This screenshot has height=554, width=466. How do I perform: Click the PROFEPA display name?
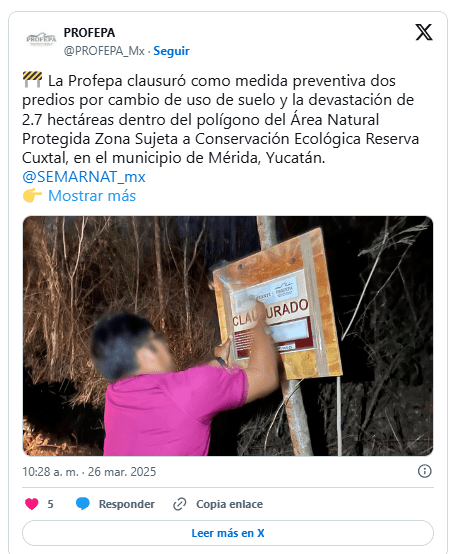[89, 33]
